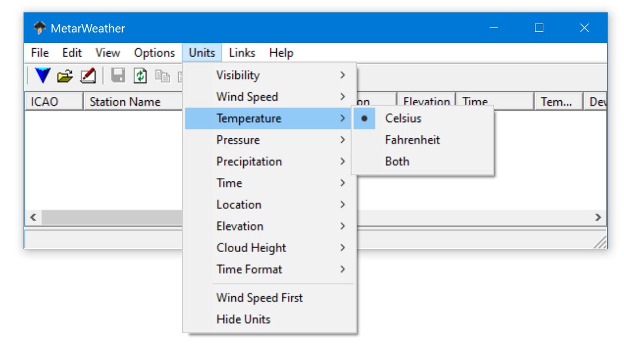Click the ICAO column header
The height and width of the screenshot is (364, 624).
(x=45, y=102)
